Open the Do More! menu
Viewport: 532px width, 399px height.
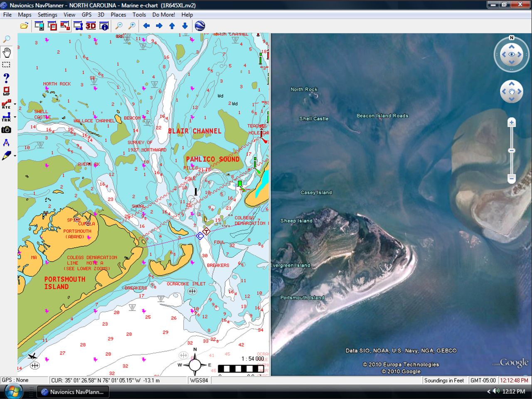click(x=164, y=15)
